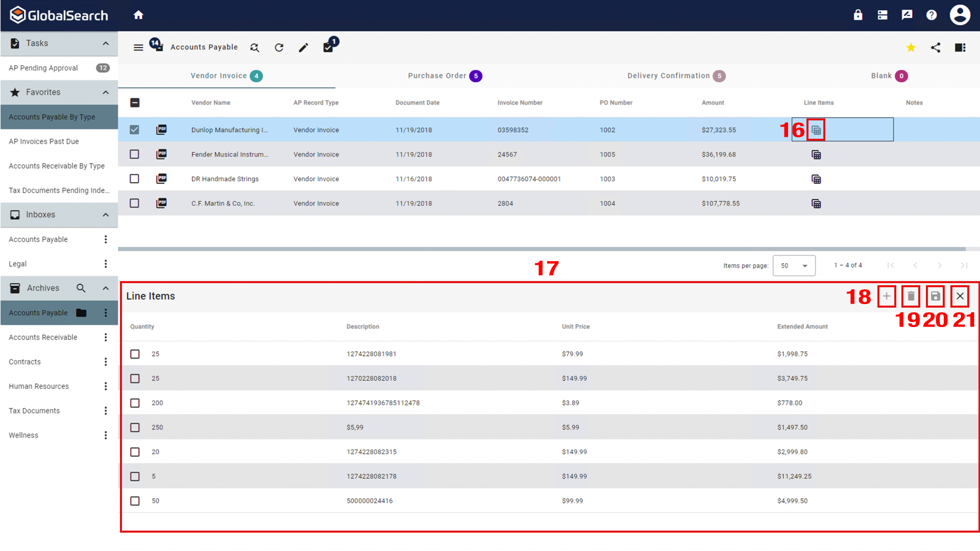Uncheck the Dunlop Manufacturing invoice row
The width and height of the screenshot is (980, 551).
[134, 130]
